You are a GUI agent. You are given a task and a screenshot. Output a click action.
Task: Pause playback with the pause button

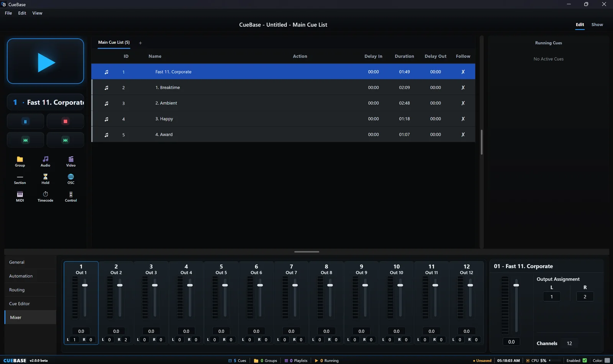25,121
